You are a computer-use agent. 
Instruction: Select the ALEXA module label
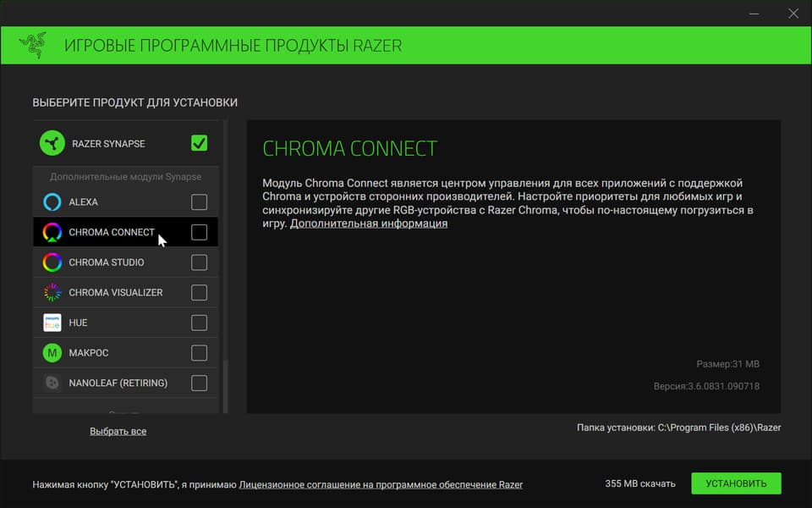[84, 202]
